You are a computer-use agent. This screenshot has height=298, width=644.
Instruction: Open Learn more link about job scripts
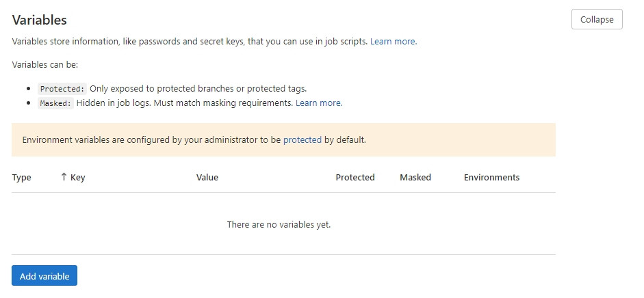point(394,42)
